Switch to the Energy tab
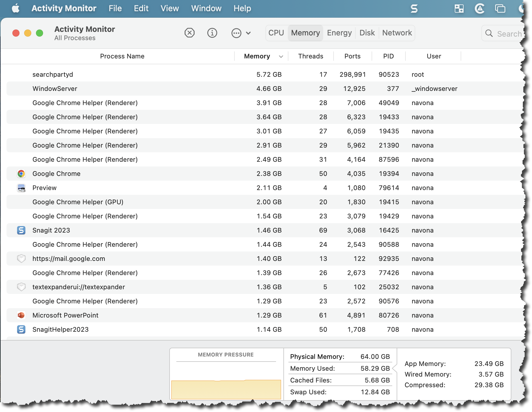This screenshot has width=532, height=412. click(x=339, y=33)
